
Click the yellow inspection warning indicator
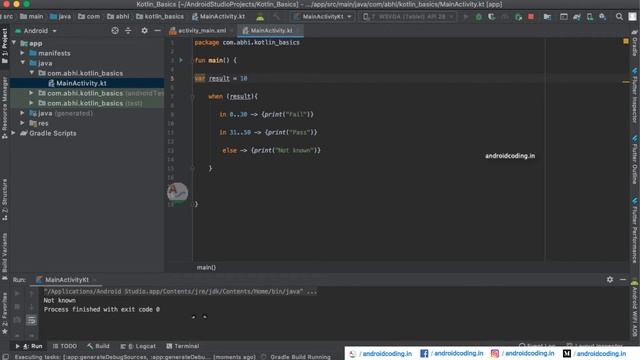click(x=626, y=41)
